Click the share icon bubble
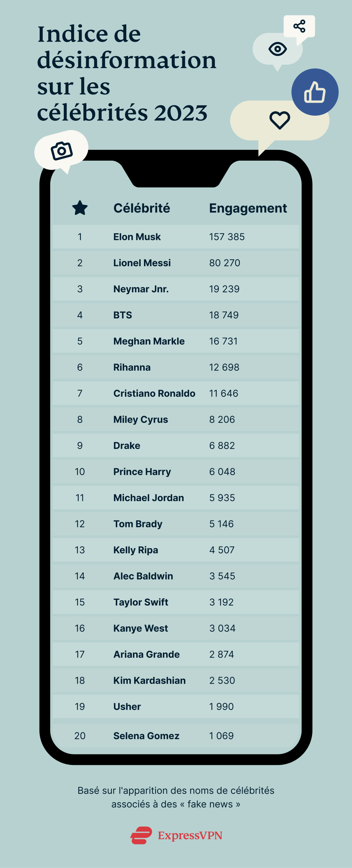 299,26
